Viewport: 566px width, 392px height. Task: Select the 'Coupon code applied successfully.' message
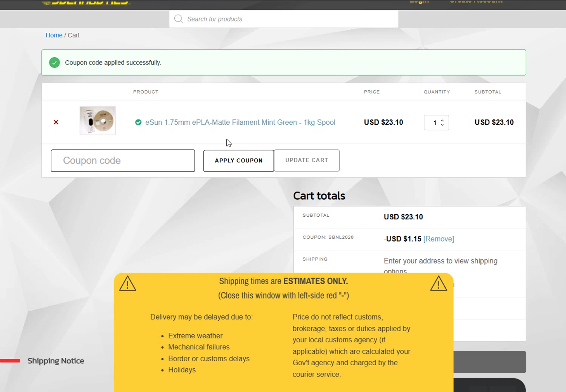point(113,63)
